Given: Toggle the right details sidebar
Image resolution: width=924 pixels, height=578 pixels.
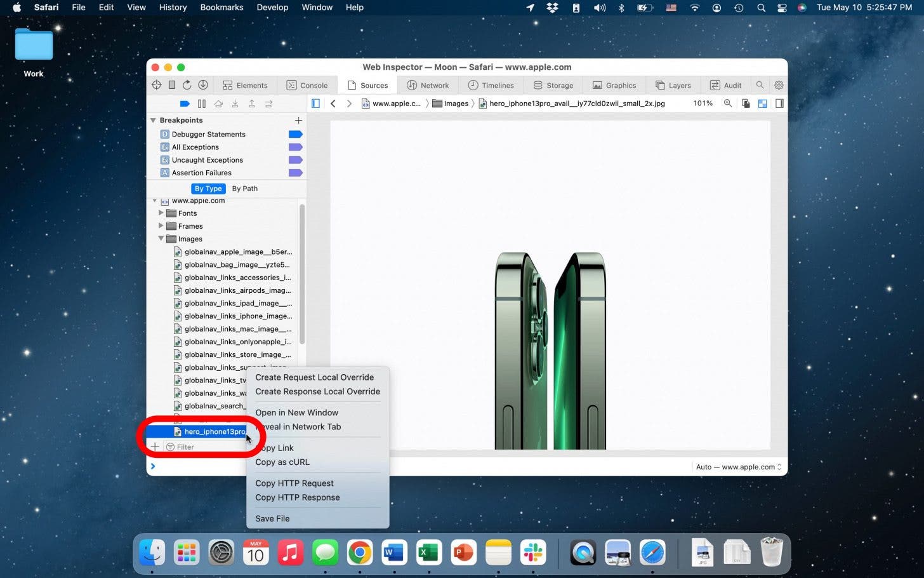Looking at the screenshot, I should pyautogui.click(x=780, y=103).
